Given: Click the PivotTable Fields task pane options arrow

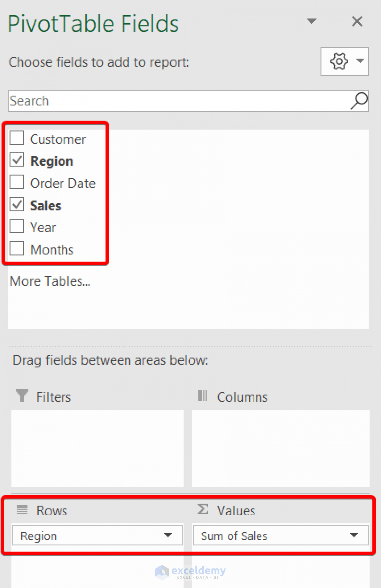Looking at the screenshot, I should [312, 21].
